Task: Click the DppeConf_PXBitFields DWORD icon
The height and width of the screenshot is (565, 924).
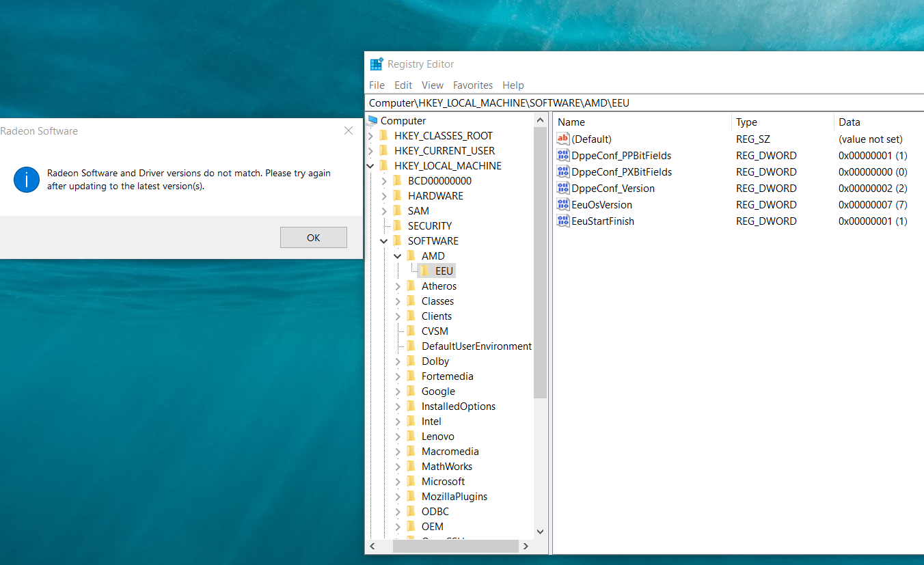Action: [x=563, y=171]
